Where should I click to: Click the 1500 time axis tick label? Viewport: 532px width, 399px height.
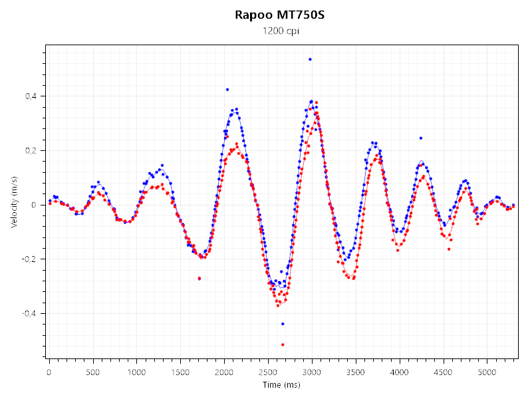tap(180, 372)
